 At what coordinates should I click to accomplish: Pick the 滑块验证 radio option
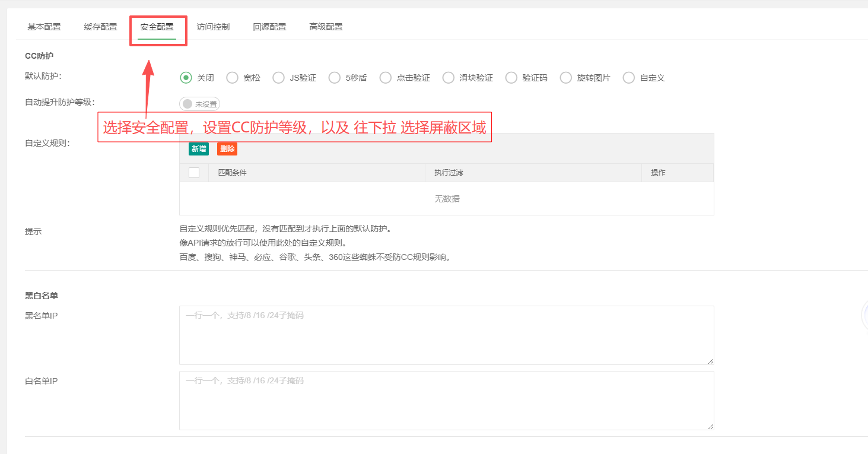(449, 78)
